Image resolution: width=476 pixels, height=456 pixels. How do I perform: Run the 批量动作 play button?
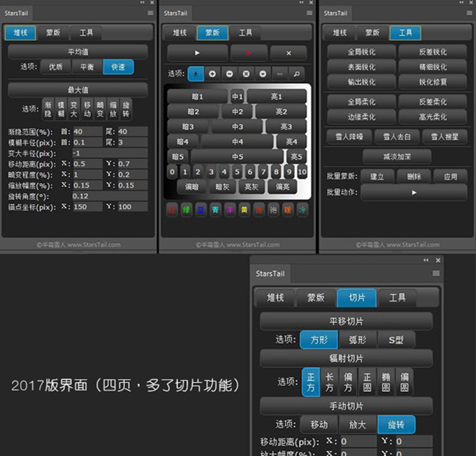[414, 192]
